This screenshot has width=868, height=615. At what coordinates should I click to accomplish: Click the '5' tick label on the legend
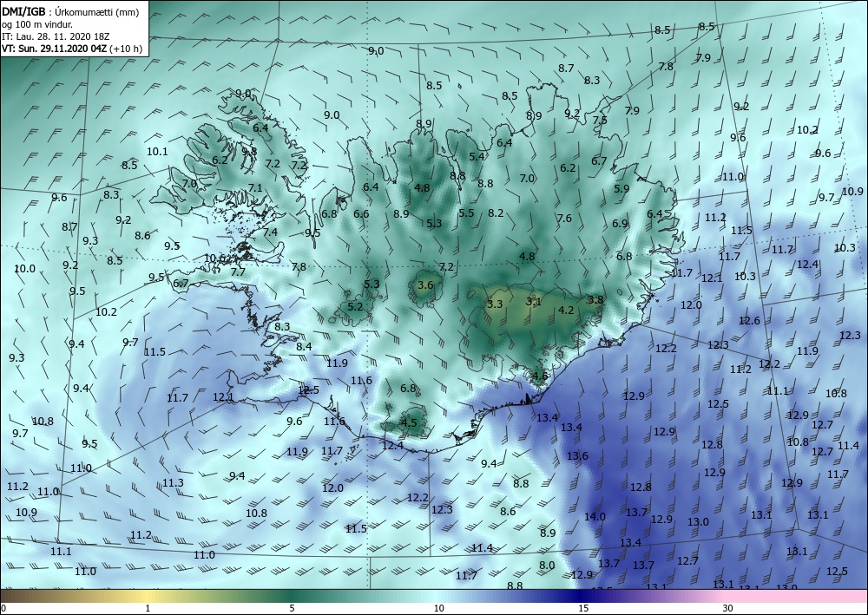[292, 608]
